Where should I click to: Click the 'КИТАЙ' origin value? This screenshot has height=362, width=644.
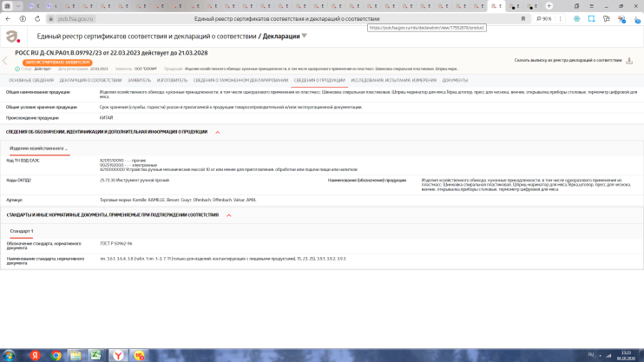[106, 118]
